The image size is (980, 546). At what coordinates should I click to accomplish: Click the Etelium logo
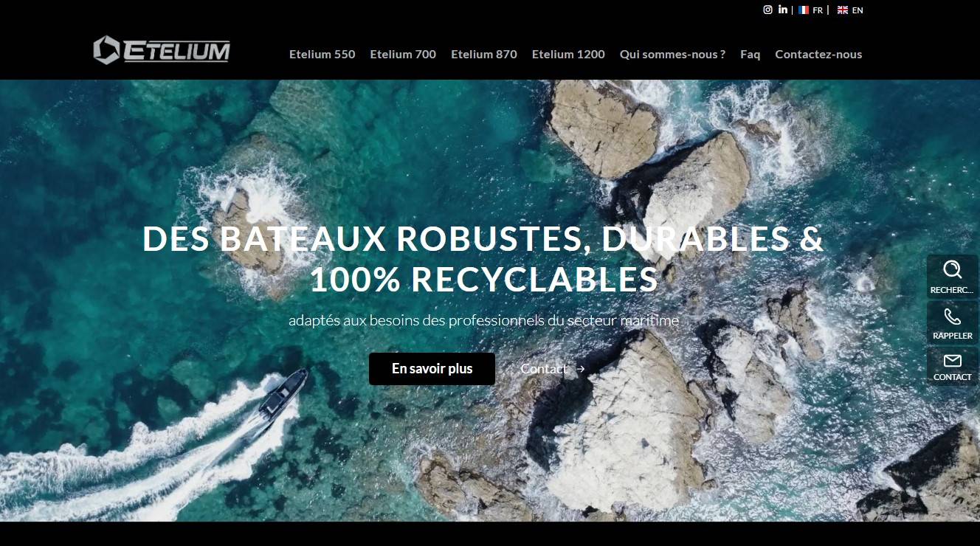[x=162, y=50]
